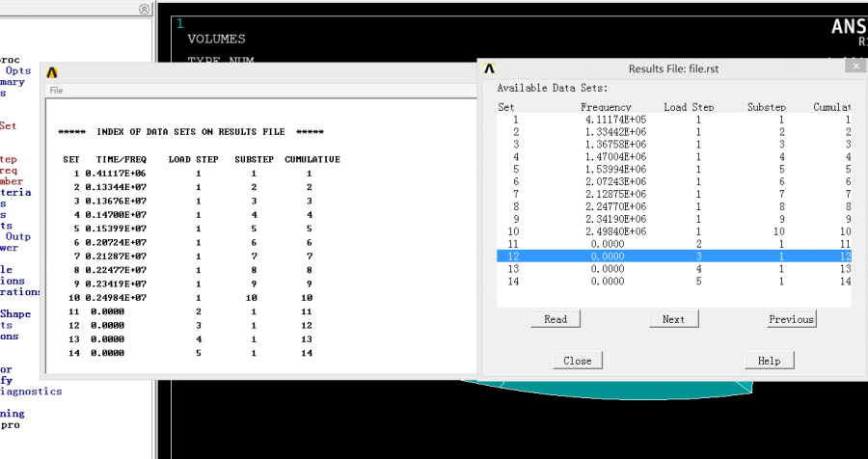Click the Set column header in the Results File dialog
Image resolution: width=868 pixels, height=459 pixels.
pyautogui.click(x=506, y=107)
